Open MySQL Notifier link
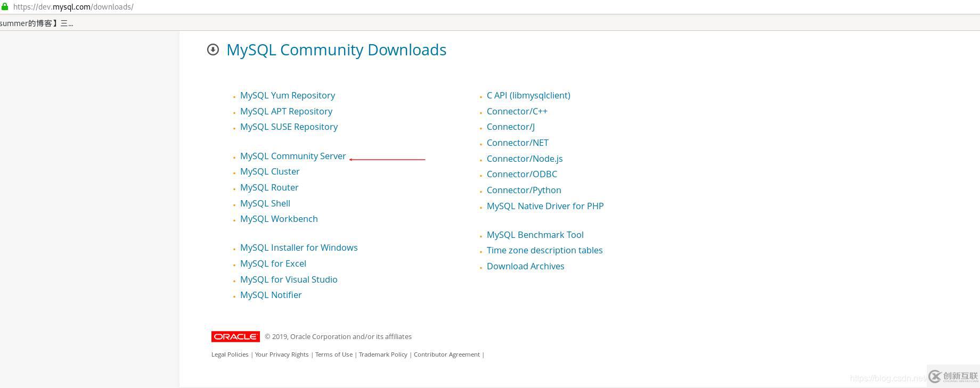The height and width of the screenshot is (388, 980). [271, 295]
